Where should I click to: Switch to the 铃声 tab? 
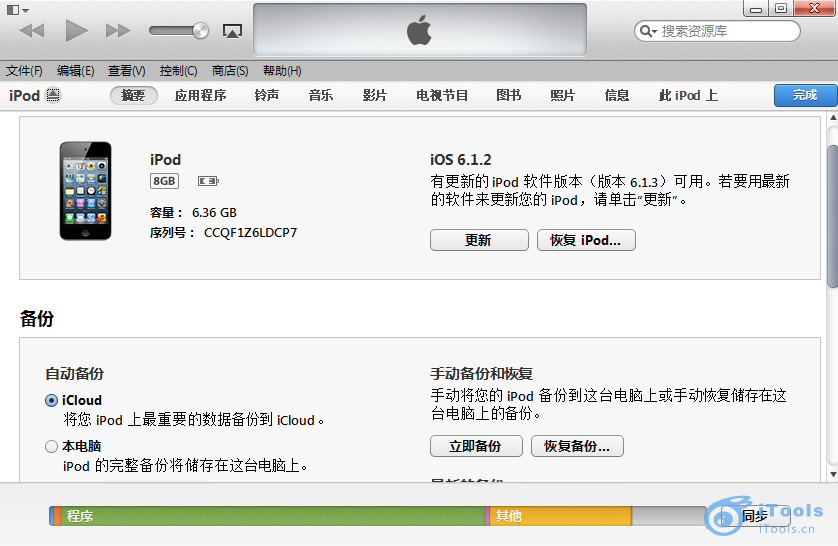267,95
